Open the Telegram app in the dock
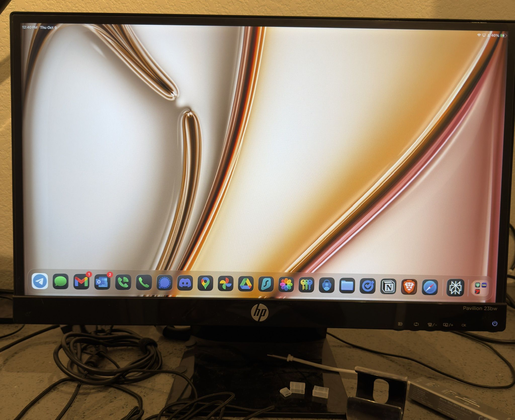Image resolution: width=515 pixels, height=420 pixels. click(x=40, y=281)
